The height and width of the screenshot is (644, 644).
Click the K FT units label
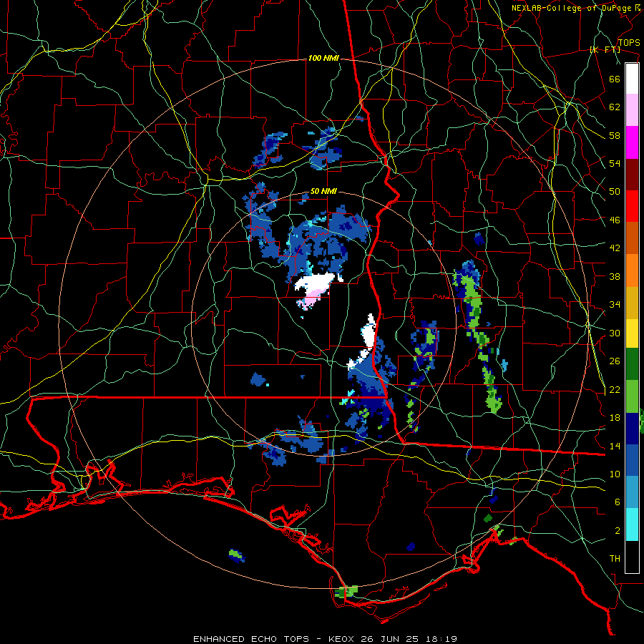tap(605, 49)
